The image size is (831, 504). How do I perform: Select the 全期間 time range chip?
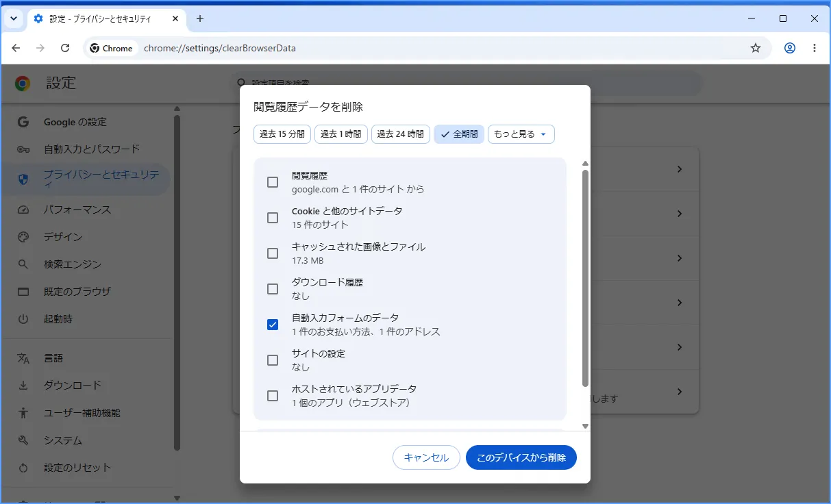(459, 134)
